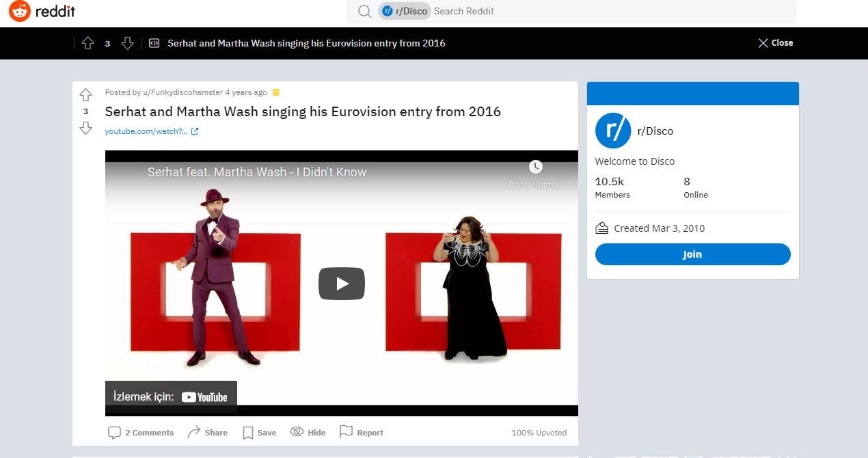
Task: Open r/Disco community name link
Action: tap(655, 131)
